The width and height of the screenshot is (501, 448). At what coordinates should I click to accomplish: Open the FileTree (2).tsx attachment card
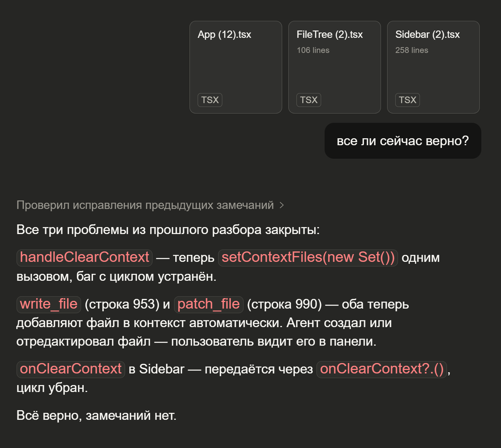tap(334, 67)
